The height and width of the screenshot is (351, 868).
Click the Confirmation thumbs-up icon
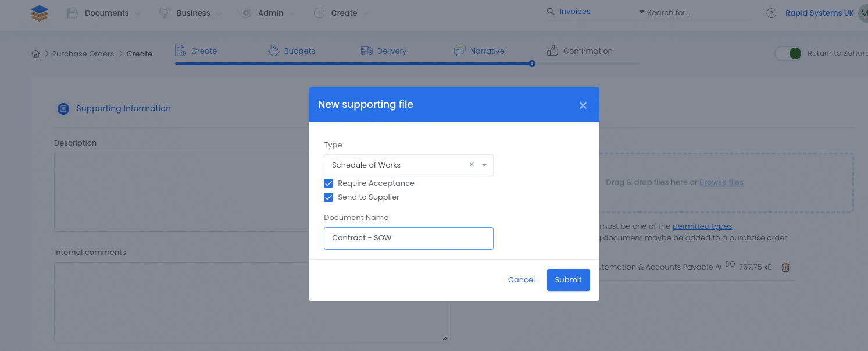click(553, 51)
